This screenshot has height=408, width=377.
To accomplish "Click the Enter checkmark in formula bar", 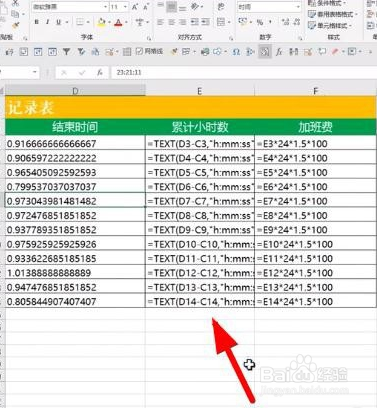I will click(x=82, y=72).
